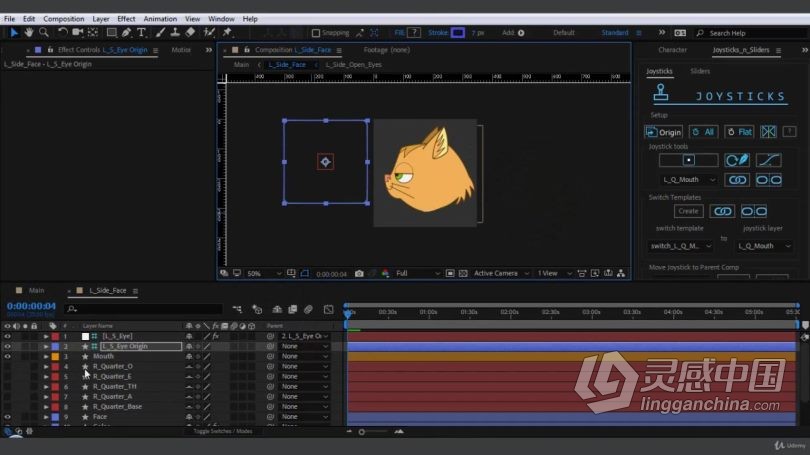Click the Origin setup button
Screen dimensions: 810x455
point(663,132)
